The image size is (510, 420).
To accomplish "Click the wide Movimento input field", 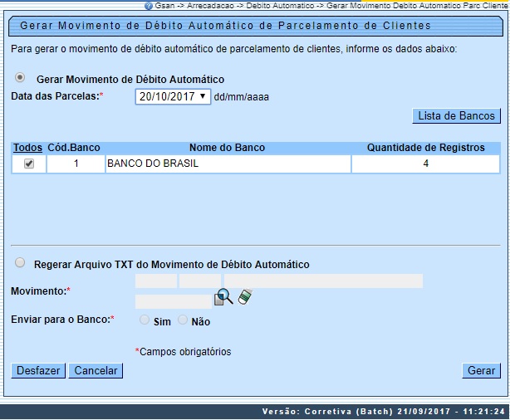I will [x=323, y=281].
